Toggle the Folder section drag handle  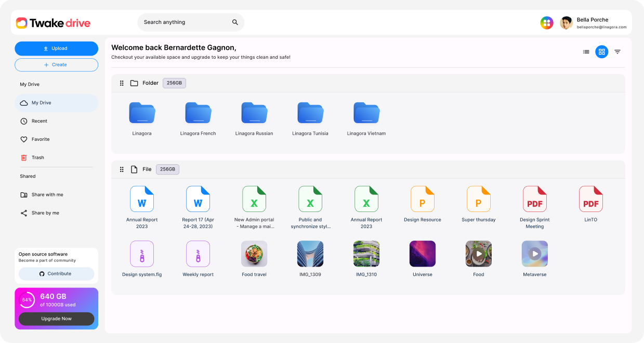122,83
